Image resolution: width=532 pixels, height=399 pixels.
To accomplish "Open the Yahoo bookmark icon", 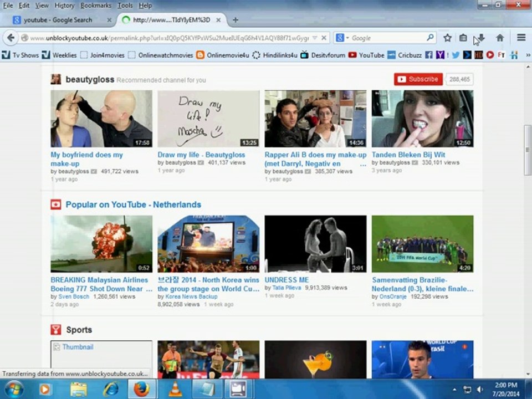I will point(440,55).
